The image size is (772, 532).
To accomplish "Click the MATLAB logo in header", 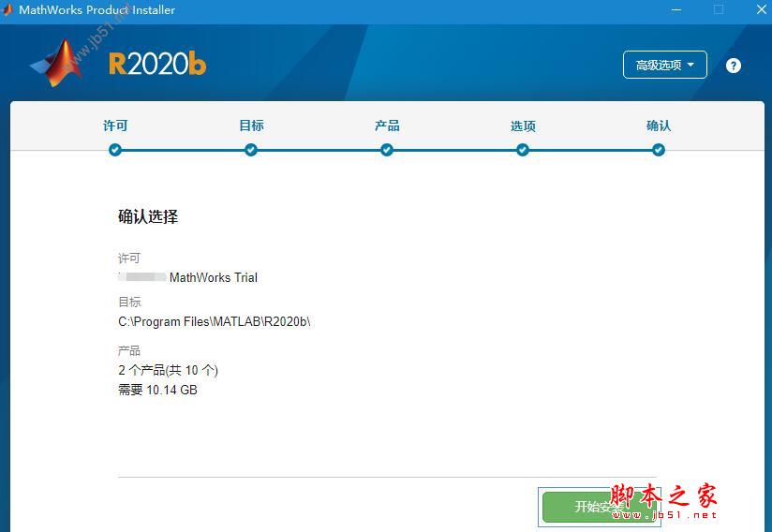I will pyautogui.click(x=56, y=63).
